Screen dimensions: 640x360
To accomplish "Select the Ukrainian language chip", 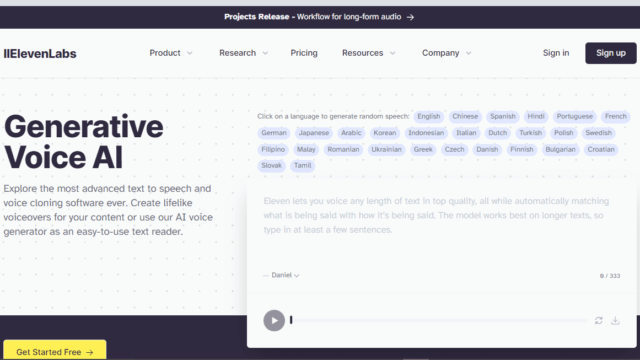I will coord(386,149).
